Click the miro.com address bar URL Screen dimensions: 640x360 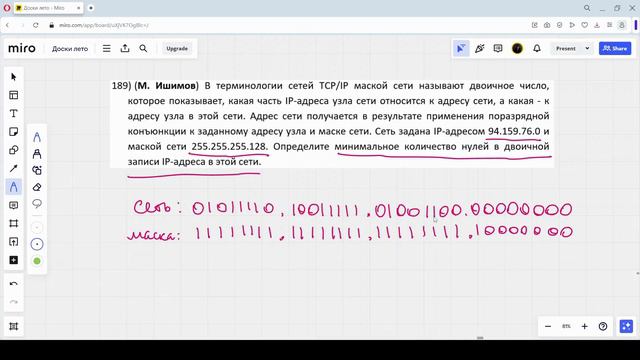[104, 25]
